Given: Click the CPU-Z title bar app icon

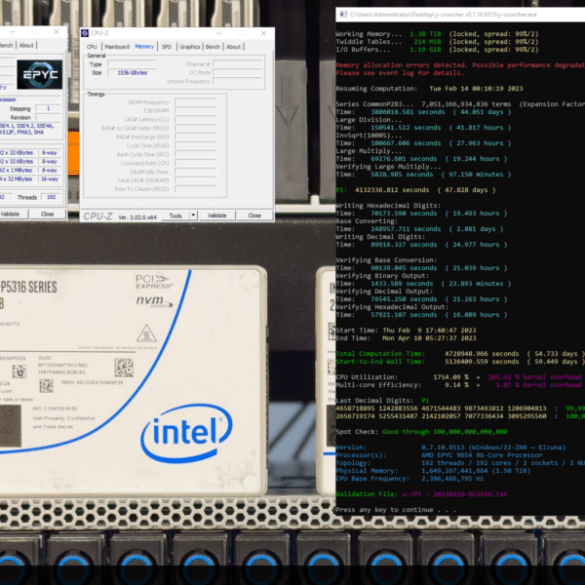Looking at the screenshot, I should [85, 33].
